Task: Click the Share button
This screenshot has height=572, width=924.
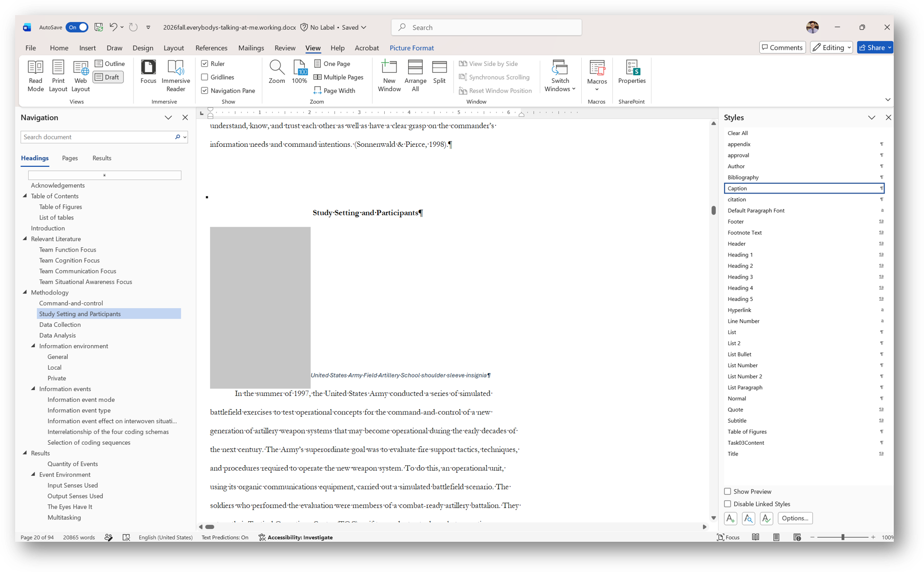Action: coord(875,47)
